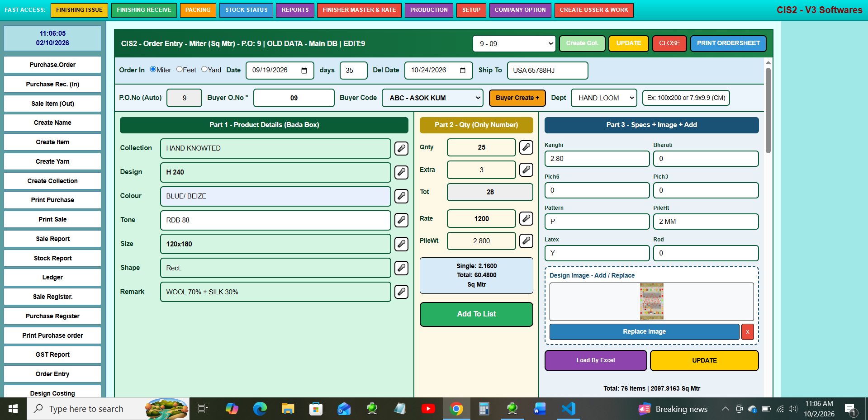Click the edit pencil icon beside Rate
Image resolution: width=868 pixels, height=420 pixels.
(x=526, y=219)
